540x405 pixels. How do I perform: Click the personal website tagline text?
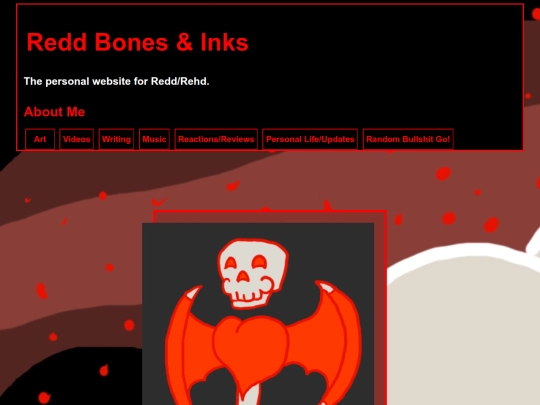click(x=116, y=81)
